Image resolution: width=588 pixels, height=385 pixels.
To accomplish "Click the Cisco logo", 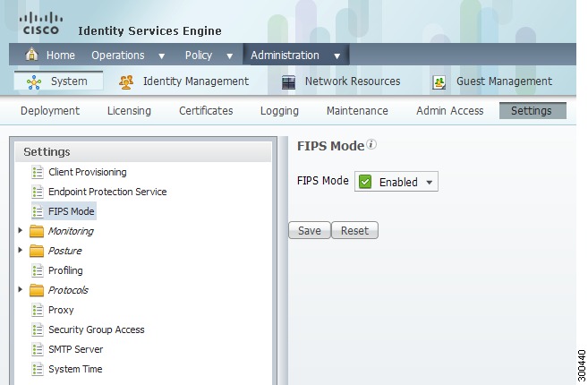I will click(x=41, y=23).
